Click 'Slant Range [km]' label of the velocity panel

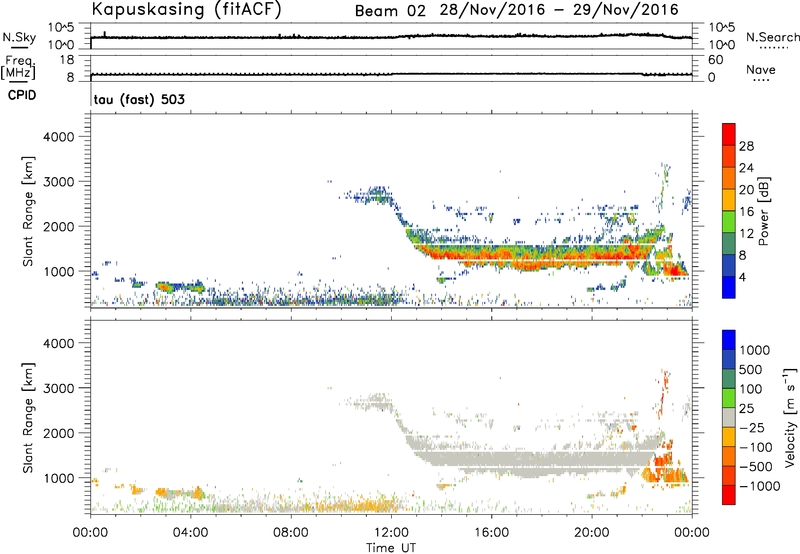pos(28,417)
